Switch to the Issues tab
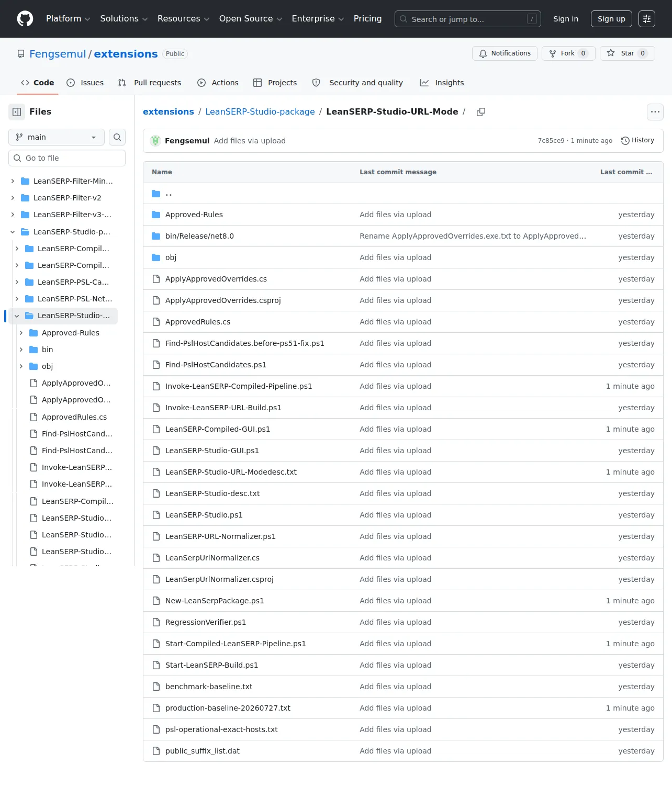 (x=85, y=83)
